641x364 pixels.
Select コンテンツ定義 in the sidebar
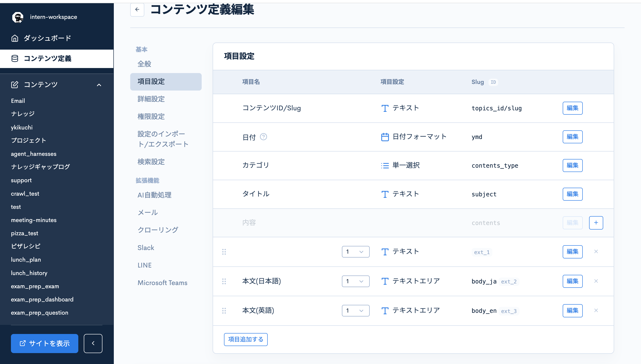coord(57,58)
